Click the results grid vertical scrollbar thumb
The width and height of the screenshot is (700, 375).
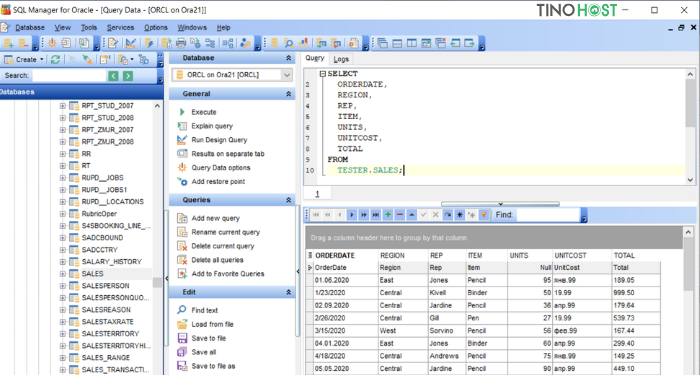(688, 264)
